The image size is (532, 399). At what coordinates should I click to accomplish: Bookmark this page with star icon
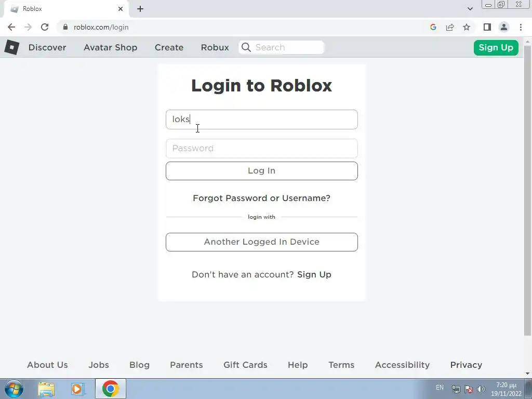(x=467, y=27)
